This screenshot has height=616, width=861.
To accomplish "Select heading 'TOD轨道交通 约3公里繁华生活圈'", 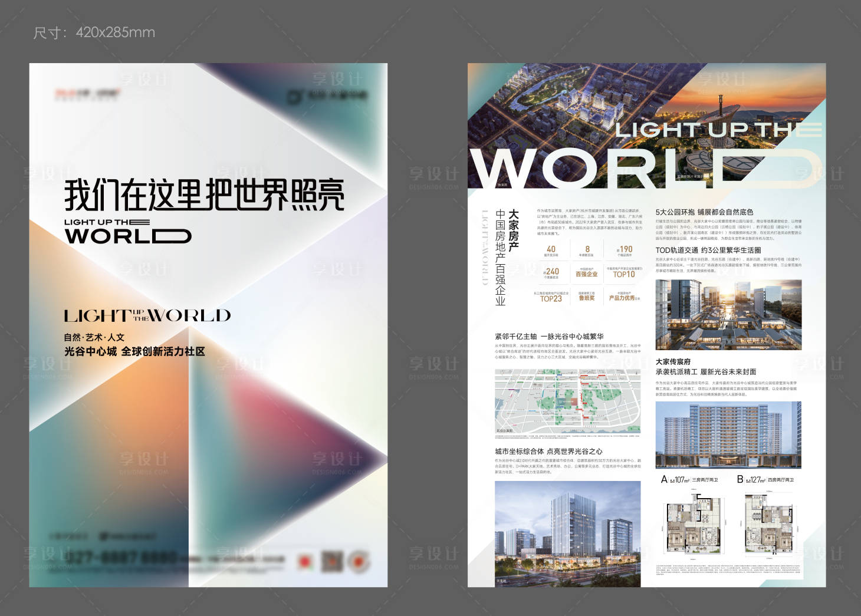I will 708,250.
